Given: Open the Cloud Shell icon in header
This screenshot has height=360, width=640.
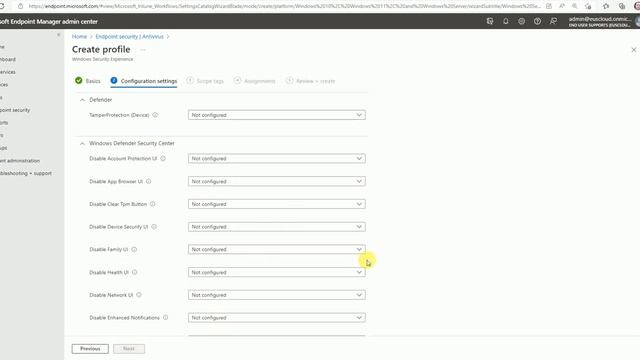Looking at the screenshot, I should pyautogui.click(x=490, y=21).
